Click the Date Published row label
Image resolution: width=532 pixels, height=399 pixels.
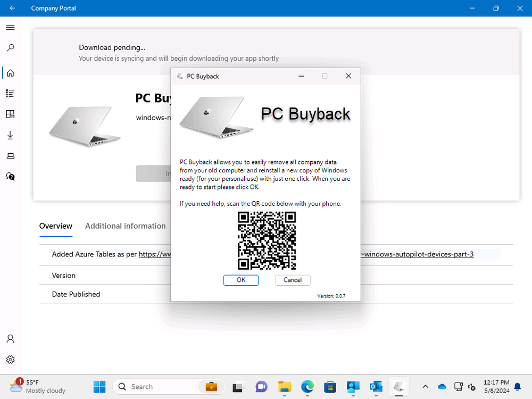[x=76, y=294]
